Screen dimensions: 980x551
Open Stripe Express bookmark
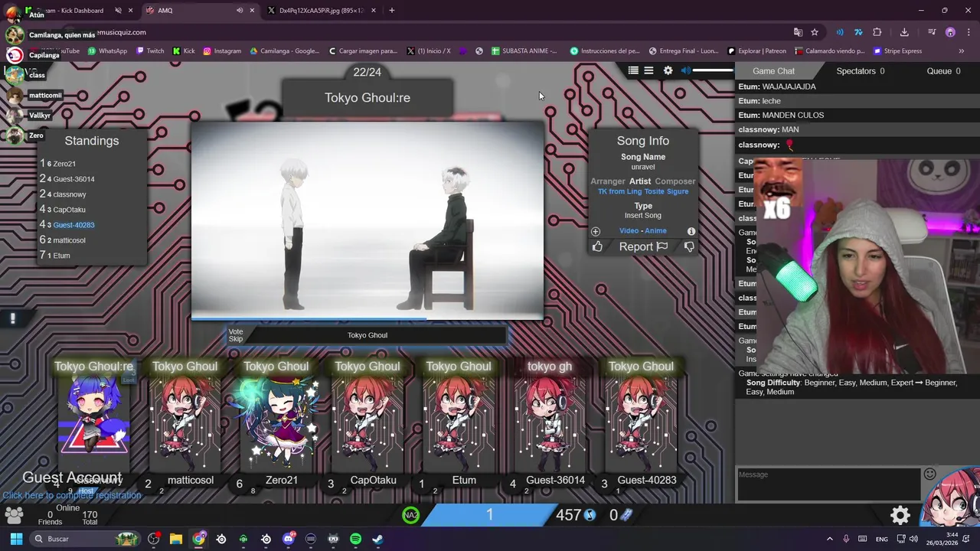point(897,51)
